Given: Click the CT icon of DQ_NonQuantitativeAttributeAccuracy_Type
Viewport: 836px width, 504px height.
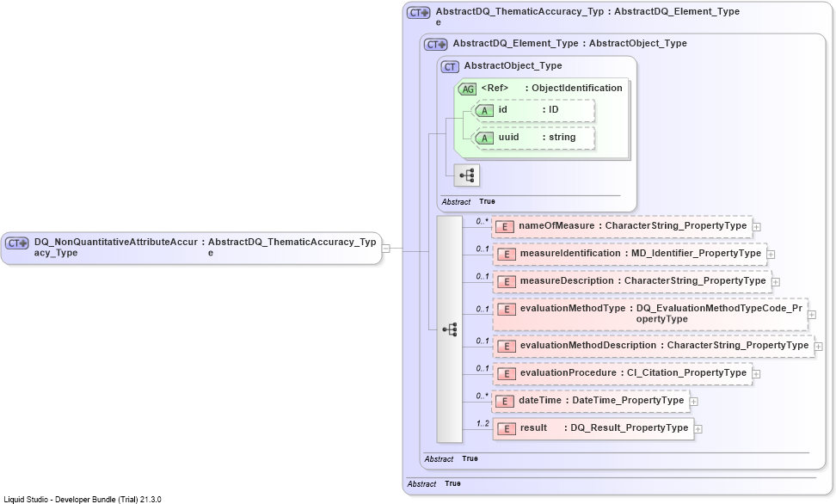Looking at the screenshot, I should click(16, 243).
